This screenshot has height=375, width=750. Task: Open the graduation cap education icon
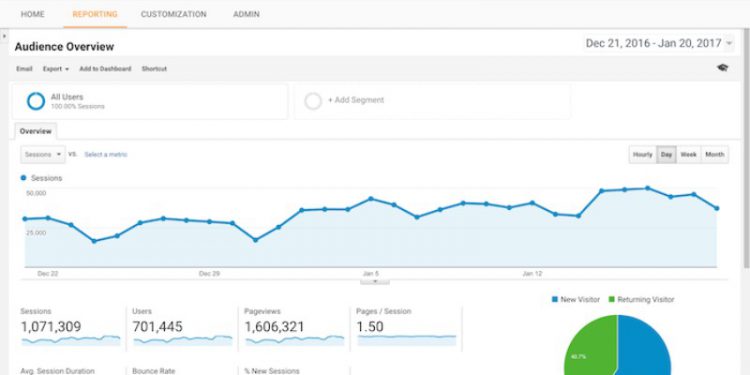722,68
